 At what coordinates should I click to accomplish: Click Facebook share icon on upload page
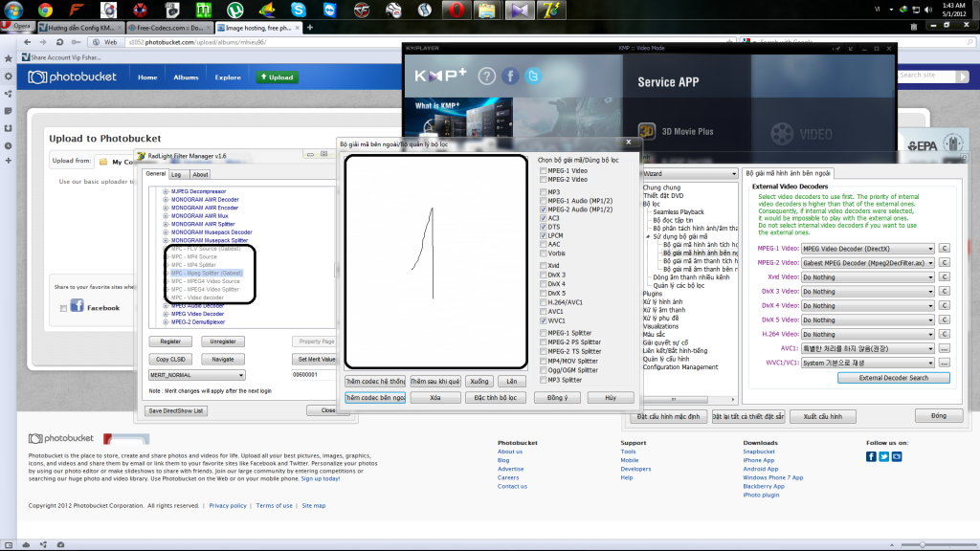pos(77,305)
